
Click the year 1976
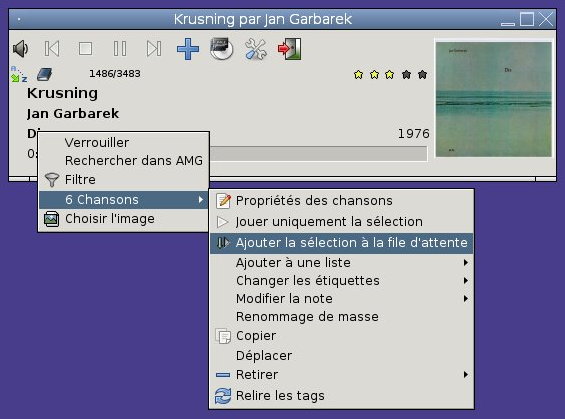point(414,134)
